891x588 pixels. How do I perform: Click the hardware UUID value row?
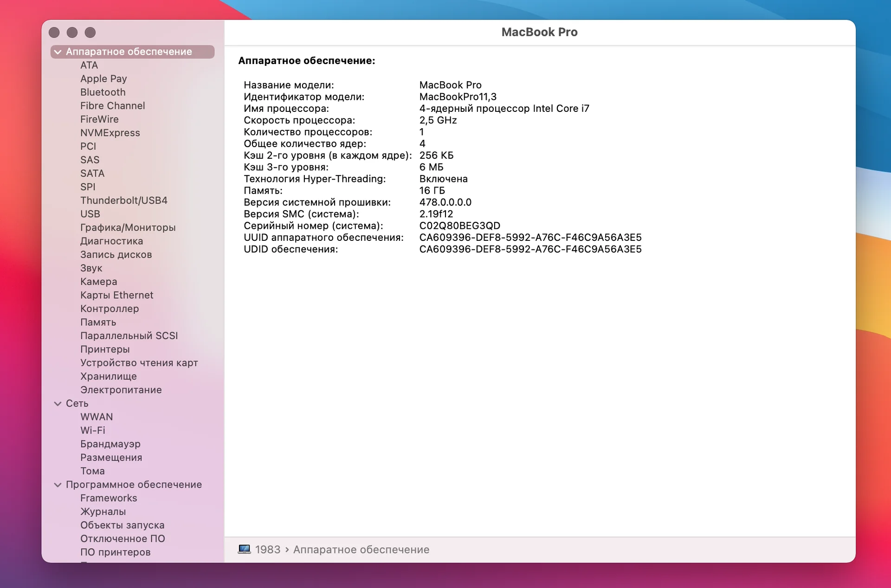click(x=530, y=238)
